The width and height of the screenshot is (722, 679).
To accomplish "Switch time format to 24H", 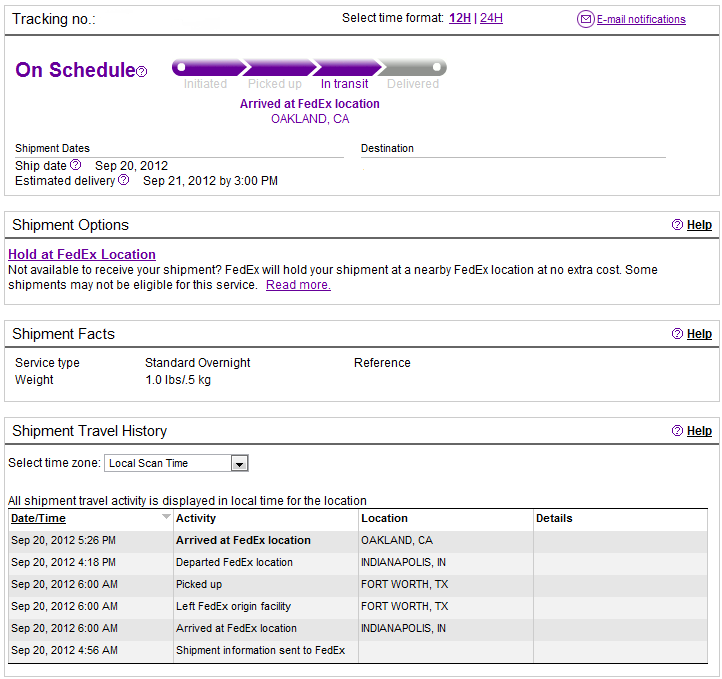I will [491, 18].
